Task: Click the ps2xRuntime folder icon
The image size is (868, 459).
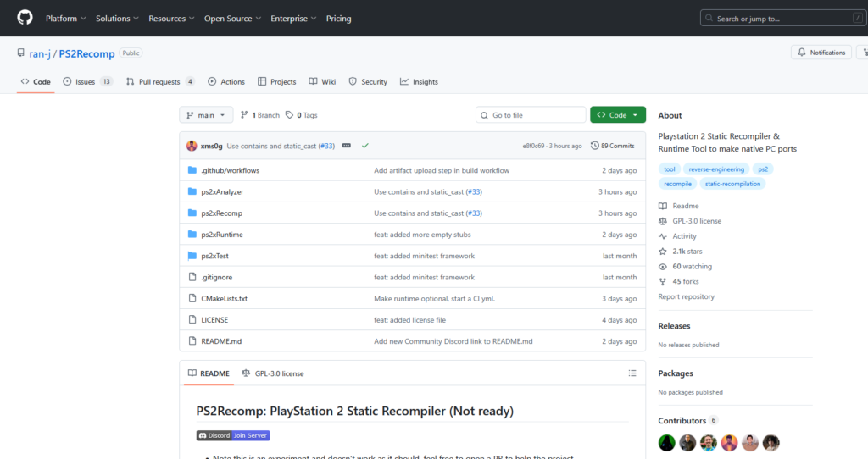Action: 192,235
